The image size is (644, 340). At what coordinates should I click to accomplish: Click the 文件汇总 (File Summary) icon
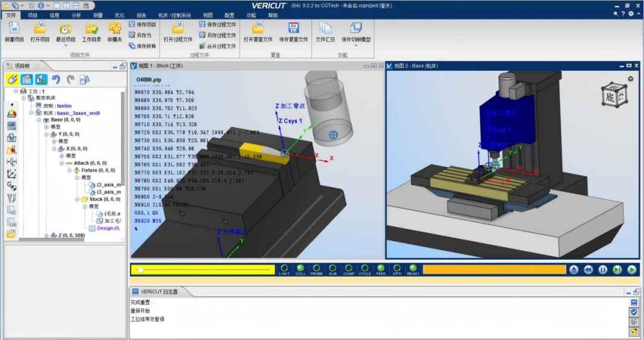pos(325,29)
